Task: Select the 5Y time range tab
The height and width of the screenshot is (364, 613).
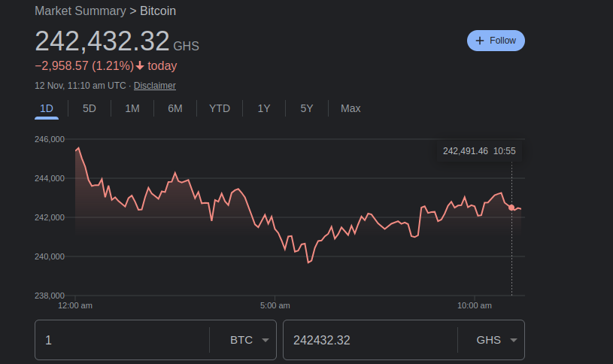Action: tap(307, 108)
